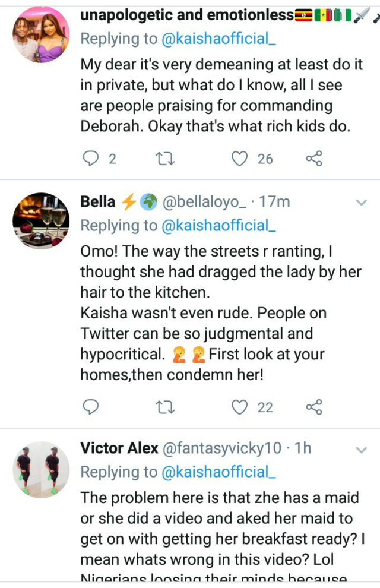View the unapologetic and emotionless user's avatar

coord(41,34)
